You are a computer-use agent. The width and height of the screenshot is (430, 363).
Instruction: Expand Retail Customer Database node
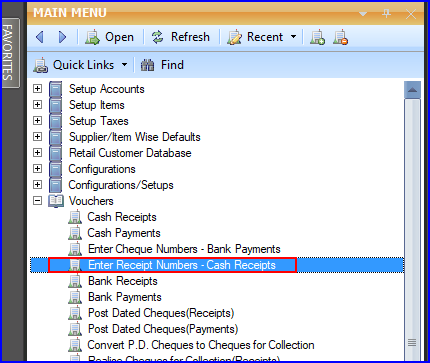pyautogui.click(x=38, y=153)
